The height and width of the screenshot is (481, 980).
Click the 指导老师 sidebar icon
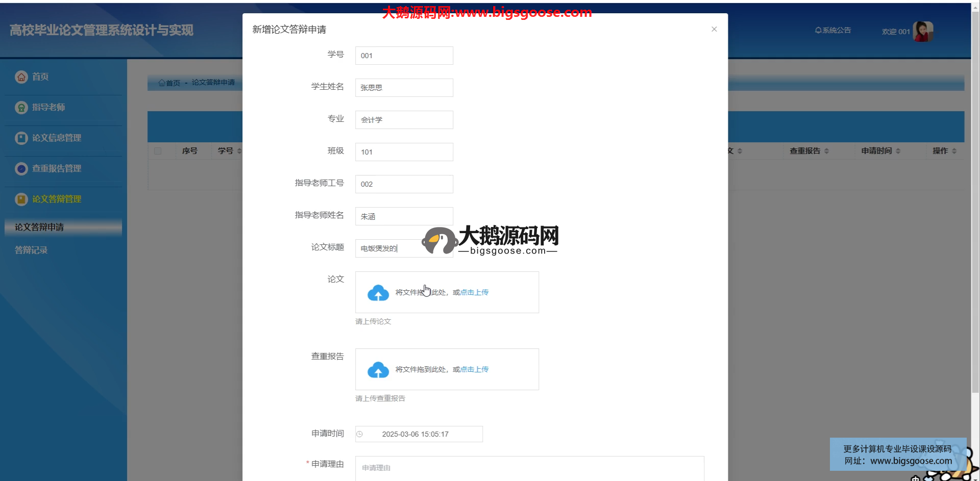click(x=21, y=108)
